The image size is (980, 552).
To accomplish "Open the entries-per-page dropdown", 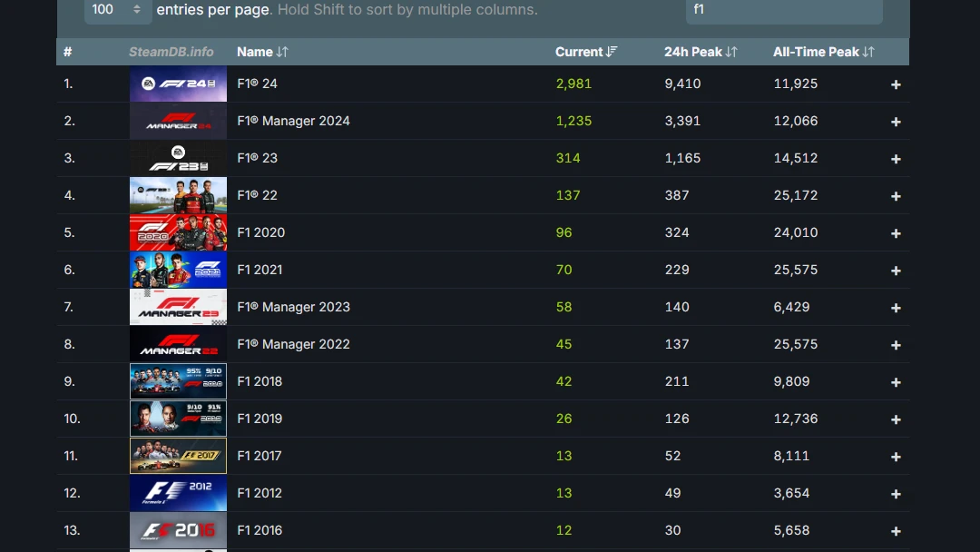I will tap(117, 9).
